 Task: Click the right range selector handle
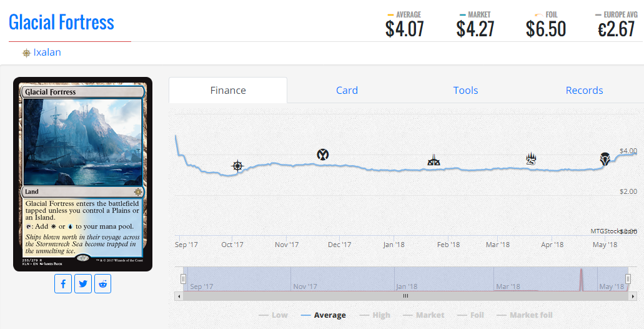628,279
